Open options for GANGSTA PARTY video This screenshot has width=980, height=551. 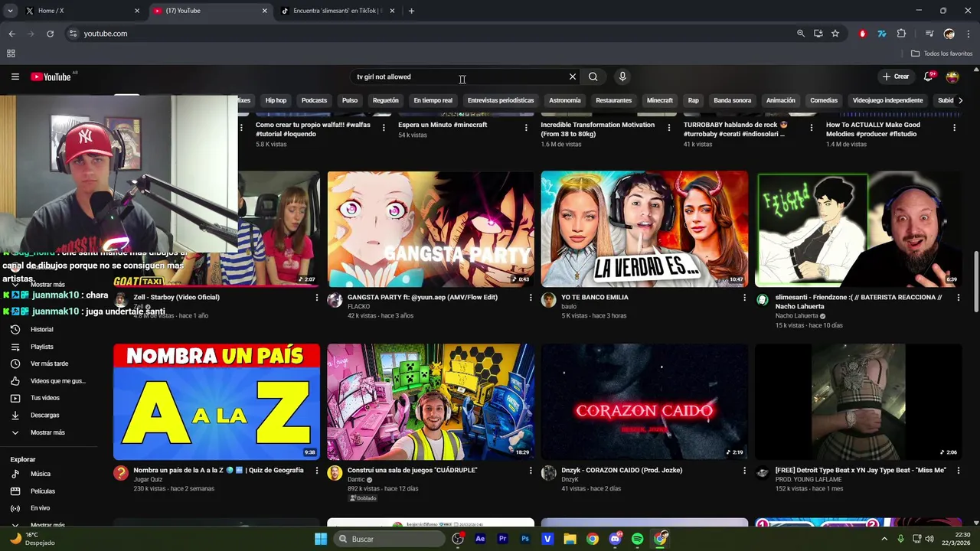tap(531, 297)
